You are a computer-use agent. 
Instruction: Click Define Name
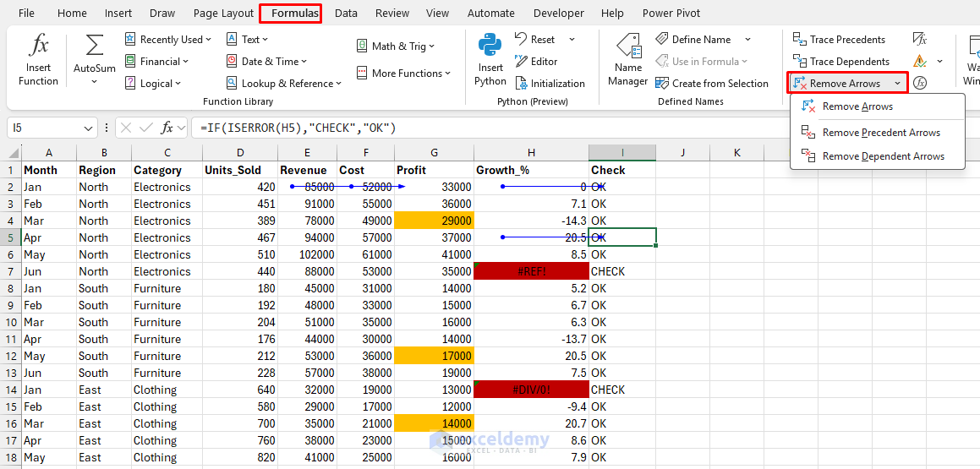pos(693,40)
